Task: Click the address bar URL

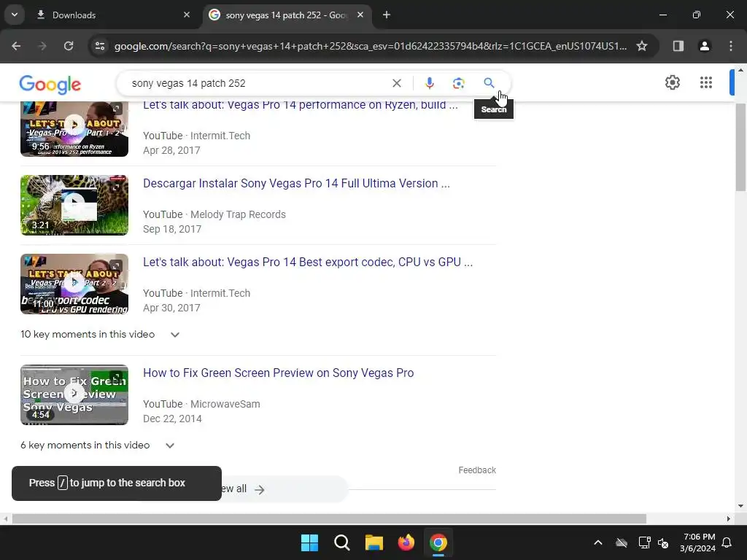Action: [370, 46]
